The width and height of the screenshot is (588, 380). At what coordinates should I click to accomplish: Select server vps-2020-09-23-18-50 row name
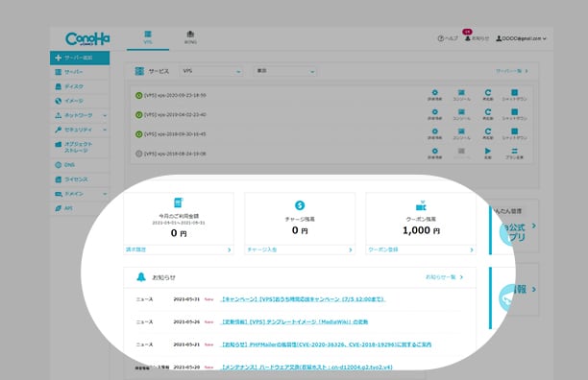pyautogui.click(x=175, y=95)
